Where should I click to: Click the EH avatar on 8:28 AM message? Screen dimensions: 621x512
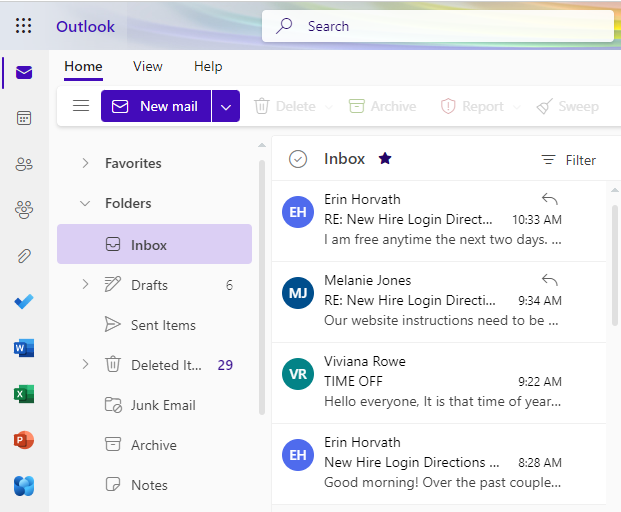click(298, 455)
